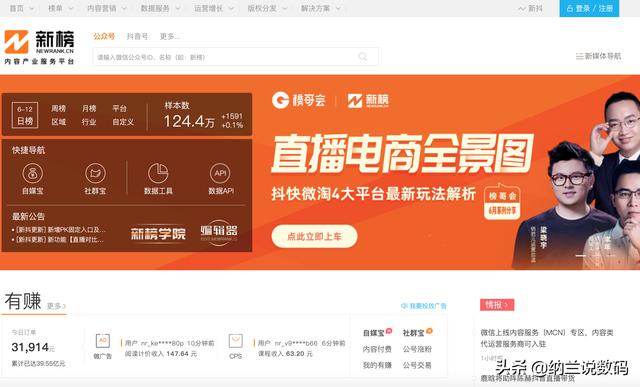640x387 pixels.
Task: Click the 登录 / 注册 button
Action: tap(589, 8)
